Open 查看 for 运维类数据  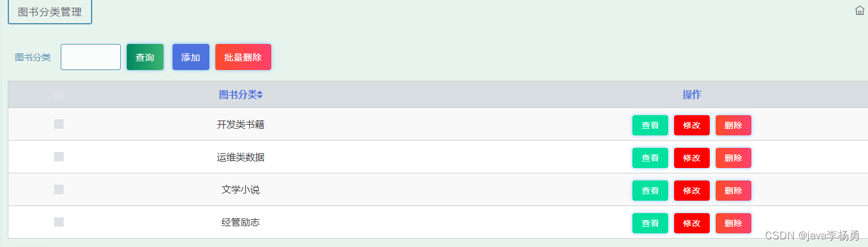click(650, 158)
